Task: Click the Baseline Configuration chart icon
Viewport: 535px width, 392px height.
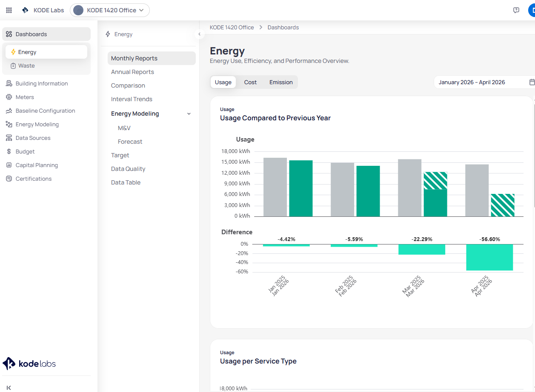Action: click(x=9, y=111)
